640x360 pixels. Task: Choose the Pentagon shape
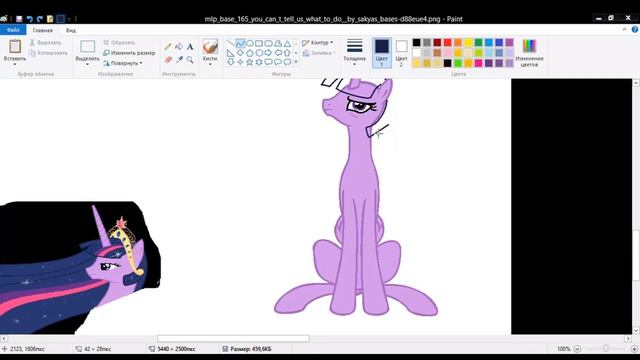coord(249,53)
